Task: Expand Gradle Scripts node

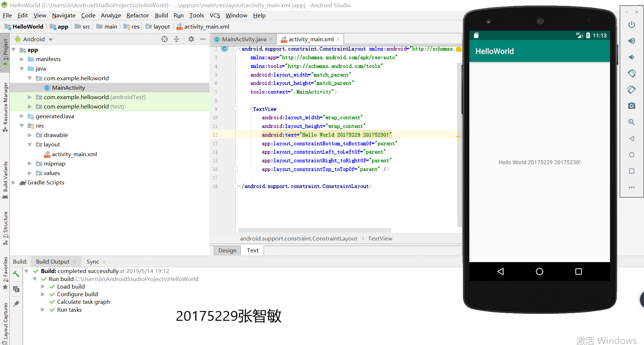Action: tap(14, 183)
